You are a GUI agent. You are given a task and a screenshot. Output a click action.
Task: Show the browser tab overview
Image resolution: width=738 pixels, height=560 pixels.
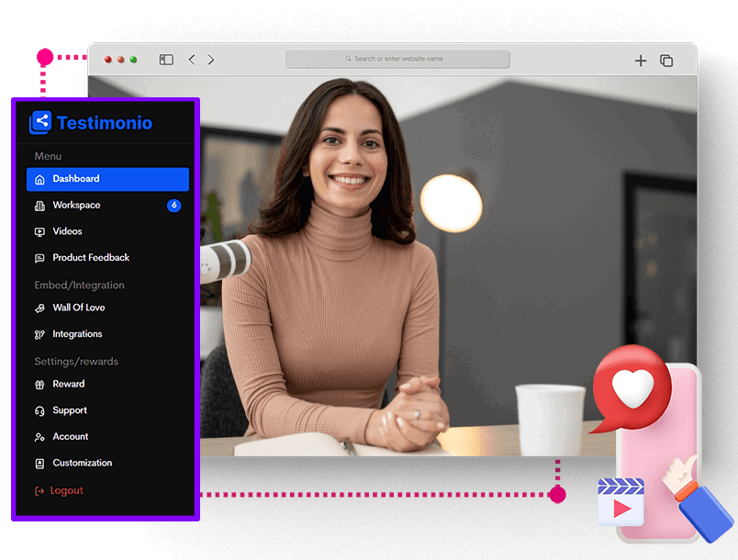coord(666,61)
